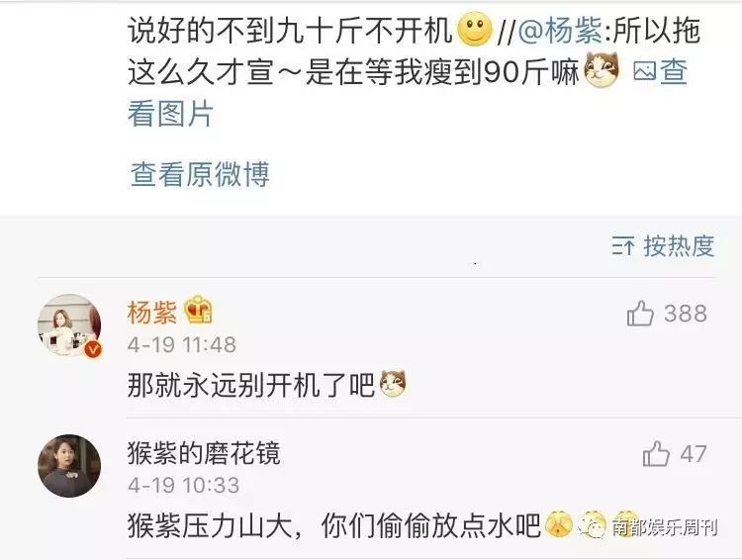Viewport: 742px width, 560px height.
Task: Click the cat emoji in 杨紫's reply
Action: click(393, 384)
